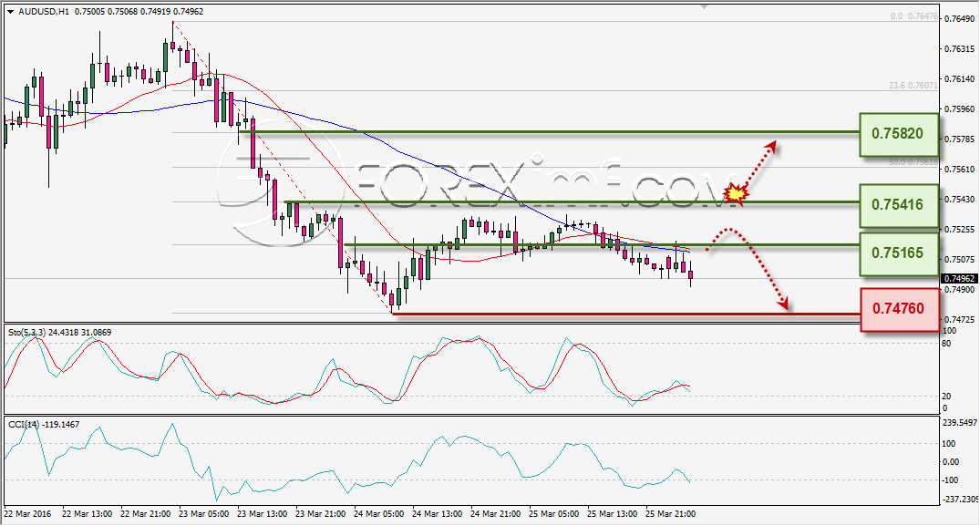Click price axis value 0.75075
Image resolution: width=980 pixels, height=526 pixels.
[x=959, y=259]
